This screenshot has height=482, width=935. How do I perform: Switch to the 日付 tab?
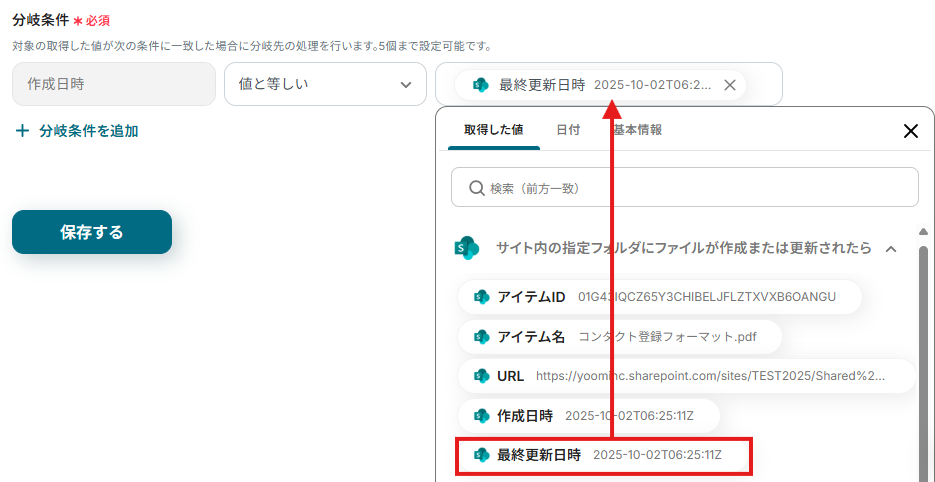(x=568, y=130)
